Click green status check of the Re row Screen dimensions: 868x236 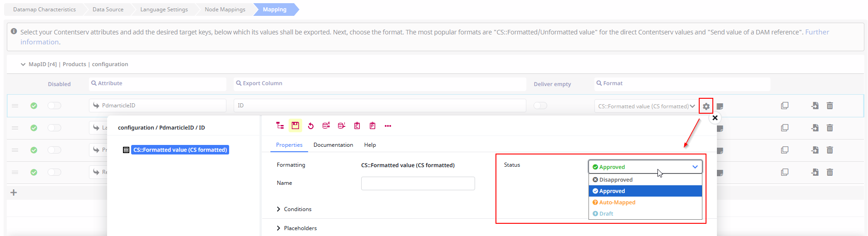(34, 172)
